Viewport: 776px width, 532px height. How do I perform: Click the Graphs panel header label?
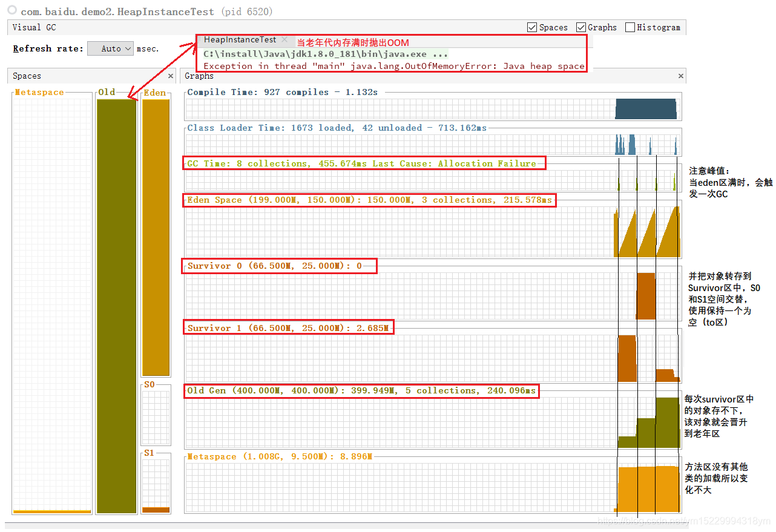[199, 76]
